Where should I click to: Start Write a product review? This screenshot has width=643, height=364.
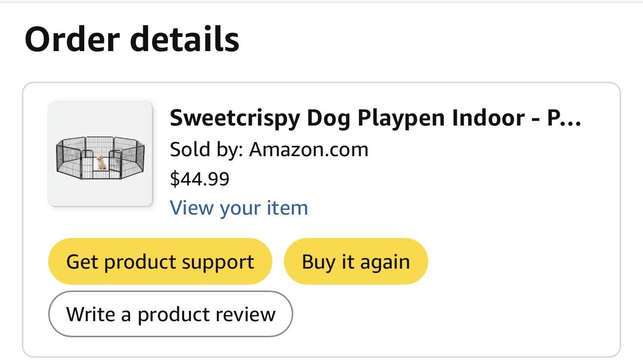[x=170, y=314]
